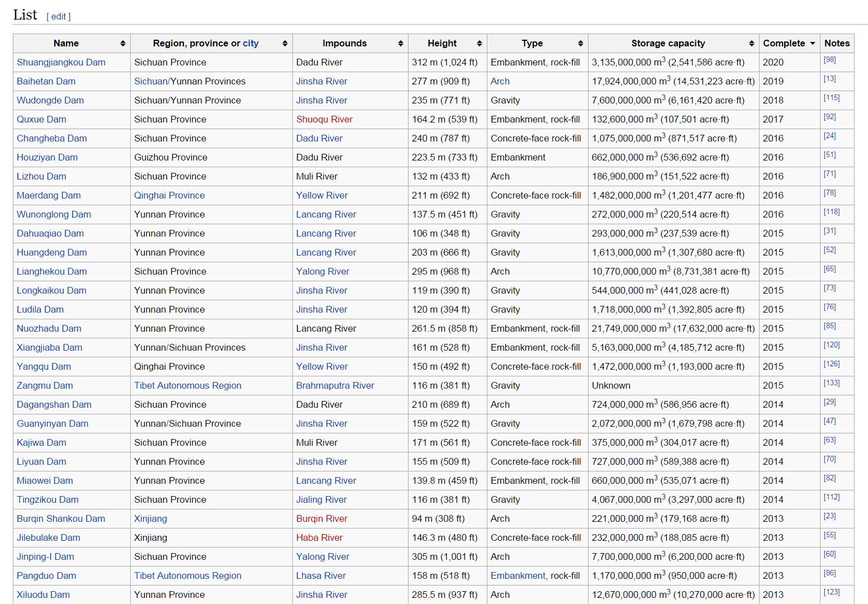Open footnote reference [133]
The image size is (868, 604).
click(x=832, y=383)
